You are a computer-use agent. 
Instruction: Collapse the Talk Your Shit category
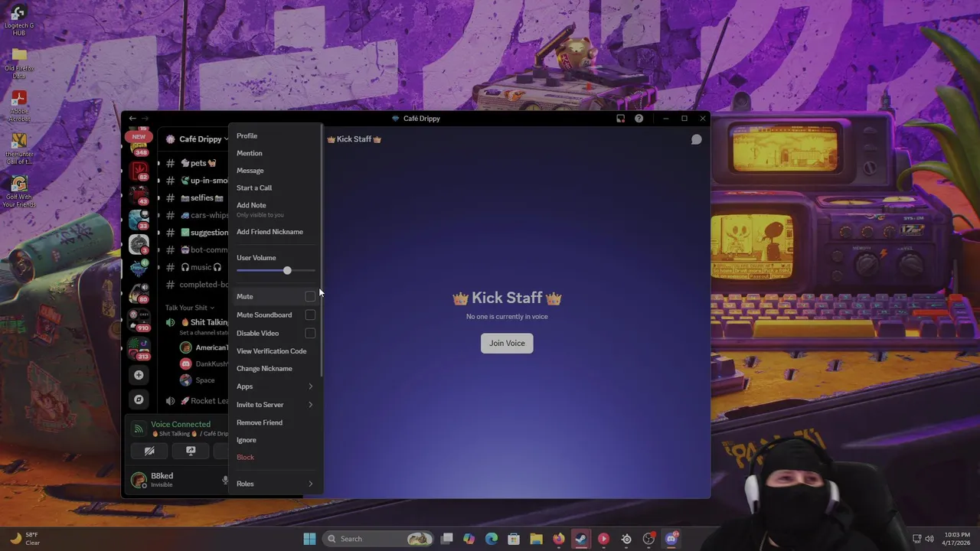[x=189, y=308]
